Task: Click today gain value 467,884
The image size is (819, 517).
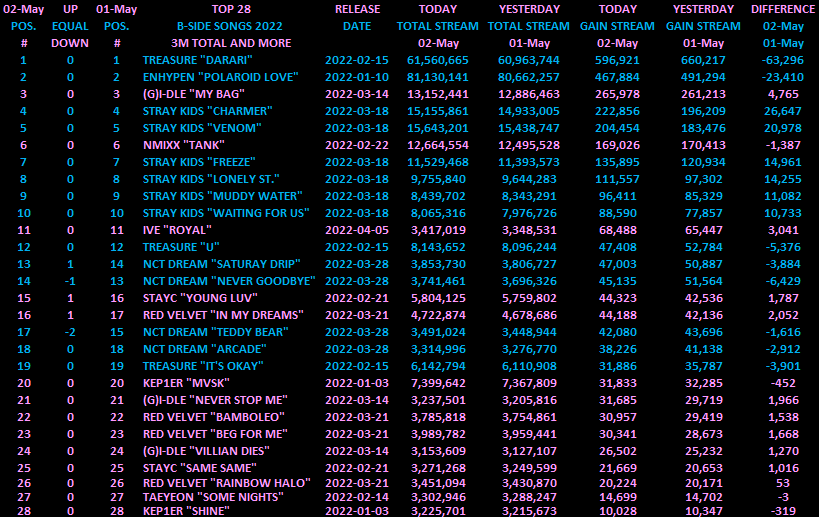Action: tap(617, 77)
